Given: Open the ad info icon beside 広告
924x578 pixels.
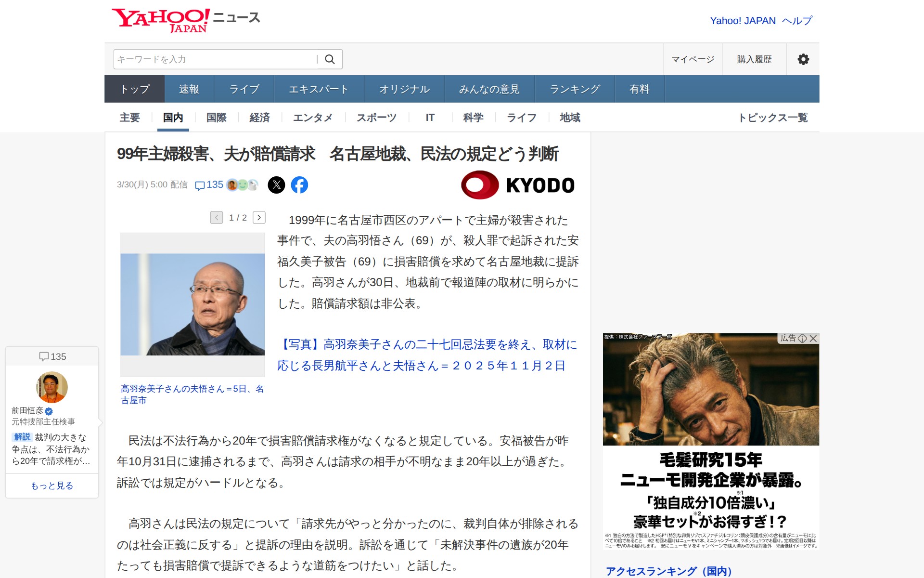Looking at the screenshot, I should 802,338.
